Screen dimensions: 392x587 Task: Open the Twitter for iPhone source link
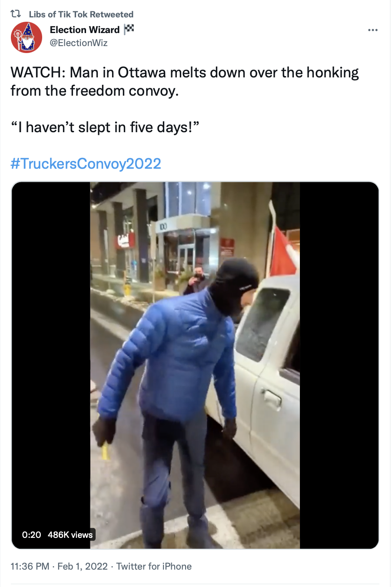[x=154, y=566]
